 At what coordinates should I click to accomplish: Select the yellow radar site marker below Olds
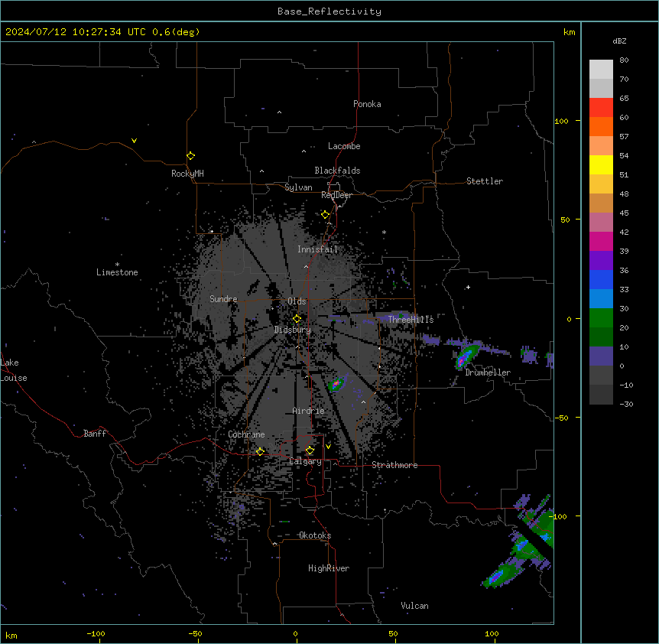pos(297,319)
